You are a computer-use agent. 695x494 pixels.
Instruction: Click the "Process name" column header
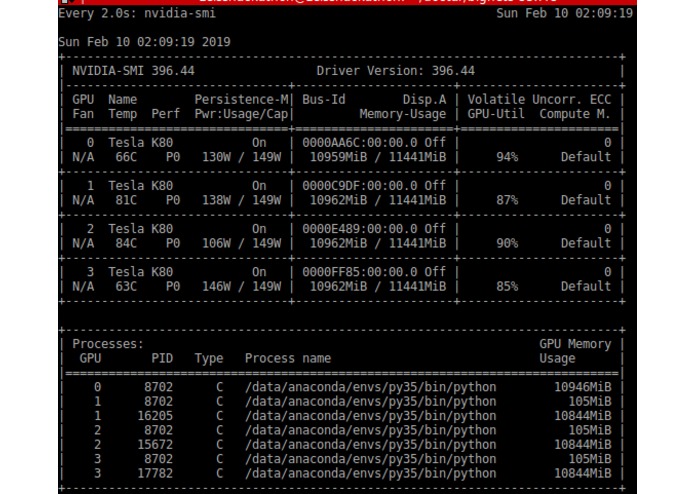[288, 358]
